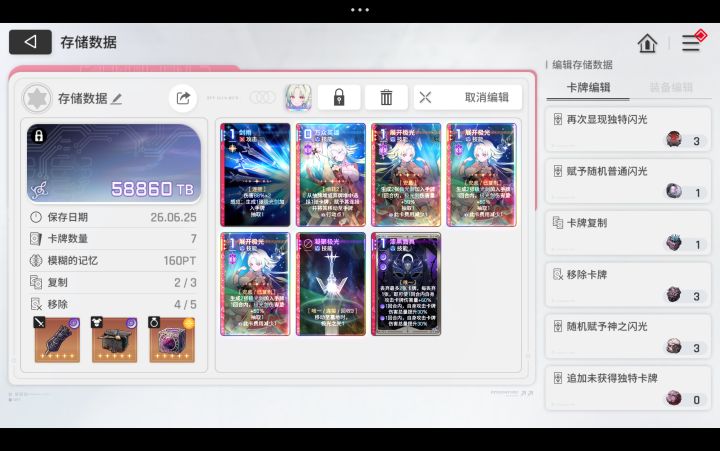720x451 pixels.
Task: Click the 4 / 5 removal count value
Action: click(x=185, y=304)
